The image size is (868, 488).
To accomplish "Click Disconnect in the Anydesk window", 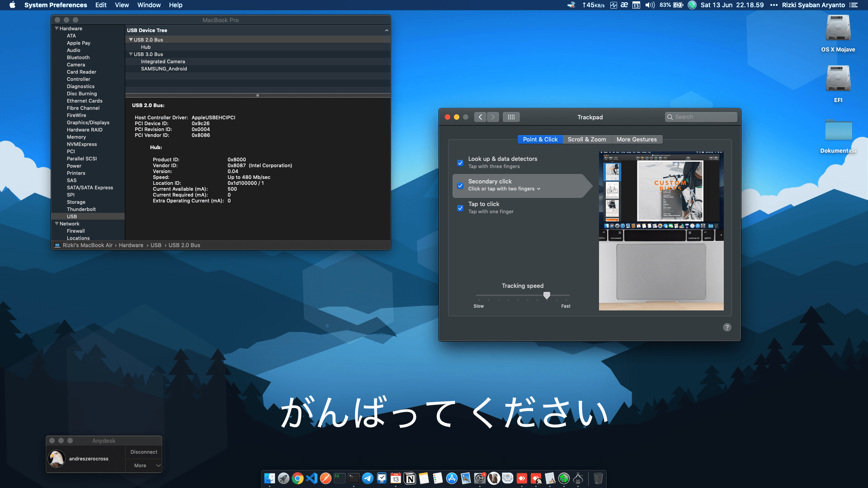I will [143, 451].
